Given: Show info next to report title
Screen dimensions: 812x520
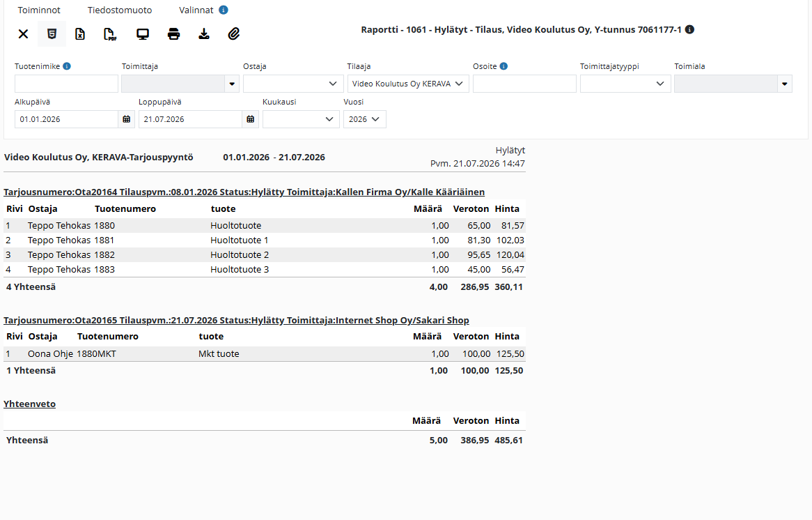Looking at the screenshot, I should coord(690,29).
